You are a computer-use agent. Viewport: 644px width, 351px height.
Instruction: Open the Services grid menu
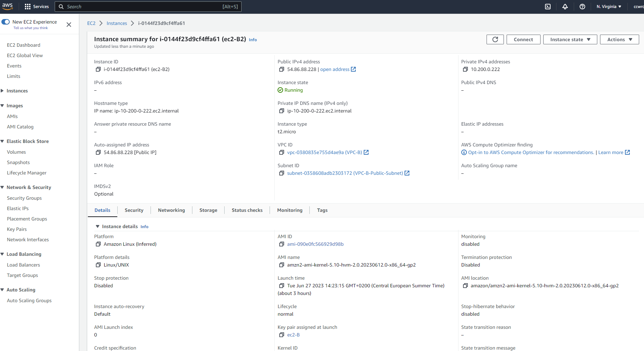pos(37,7)
